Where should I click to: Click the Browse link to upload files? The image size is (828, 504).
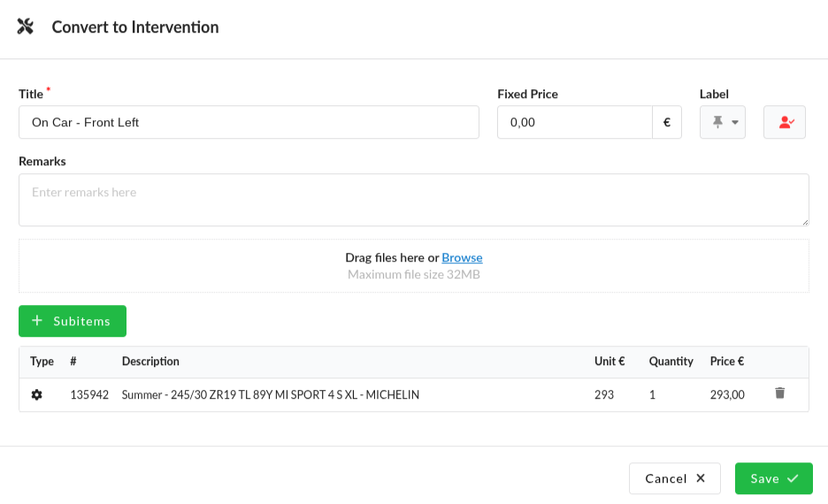(x=462, y=257)
